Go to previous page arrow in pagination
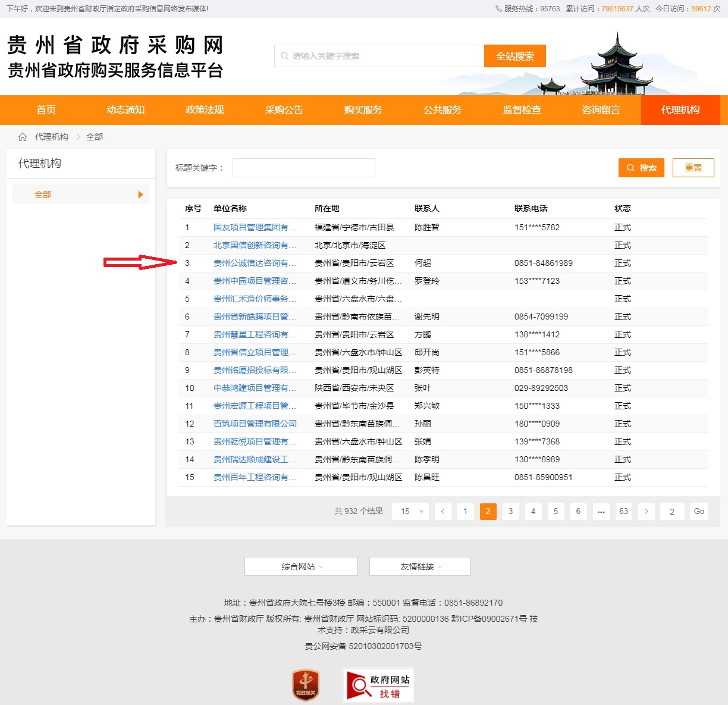Screen dimensions: 728x705 [443, 512]
